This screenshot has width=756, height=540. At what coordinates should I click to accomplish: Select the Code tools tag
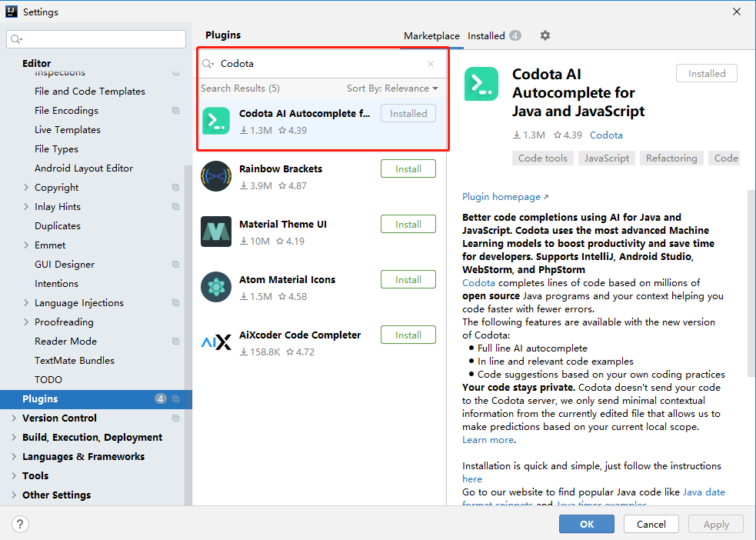point(542,158)
